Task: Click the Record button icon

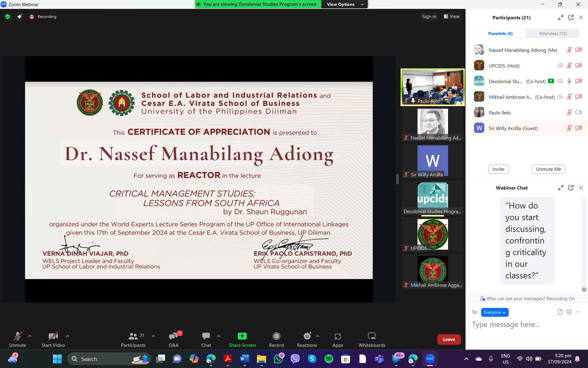Action: pos(276,336)
